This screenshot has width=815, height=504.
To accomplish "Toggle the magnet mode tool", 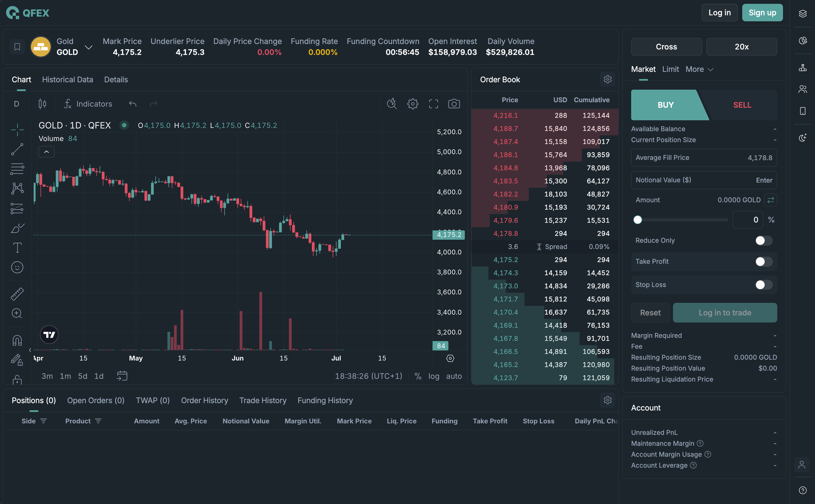I will pos(17,340).
